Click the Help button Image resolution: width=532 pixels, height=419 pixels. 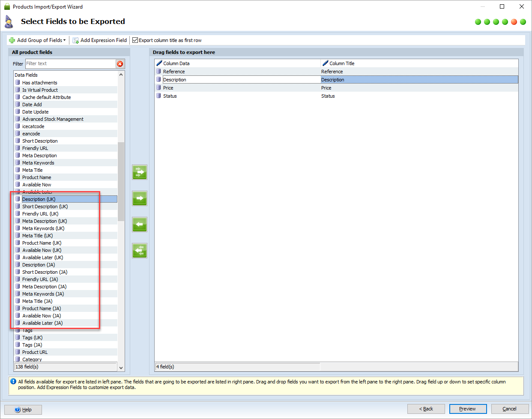pos(23,410)
